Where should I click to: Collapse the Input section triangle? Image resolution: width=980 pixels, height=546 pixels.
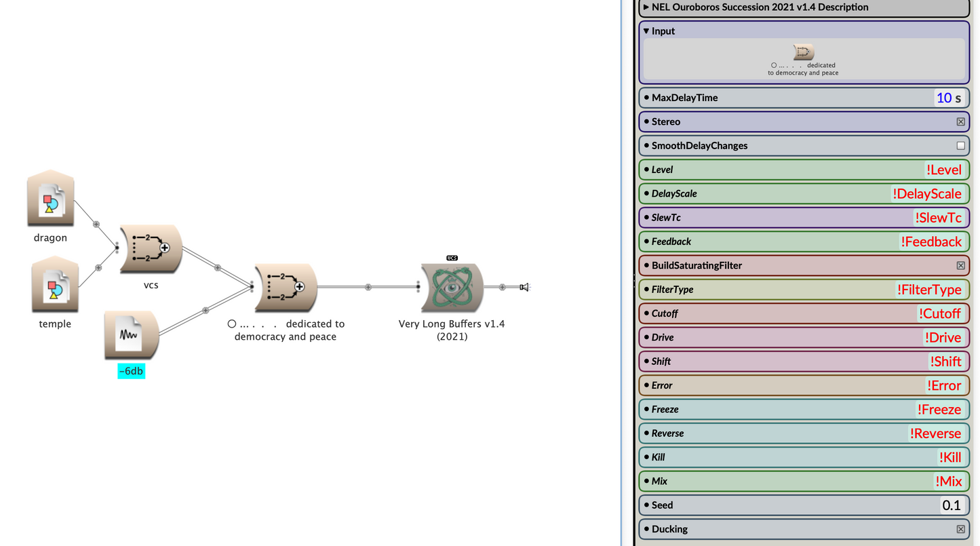646,31
